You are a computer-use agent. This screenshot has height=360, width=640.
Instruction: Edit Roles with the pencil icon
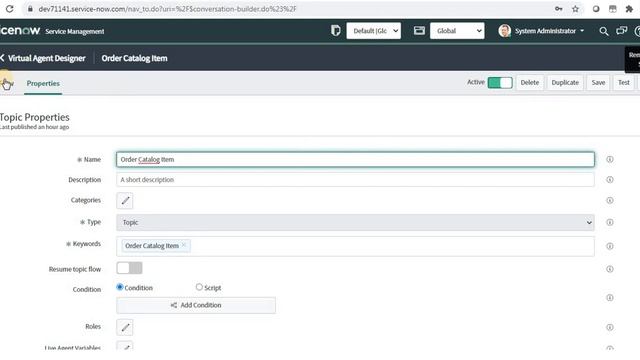125,327
